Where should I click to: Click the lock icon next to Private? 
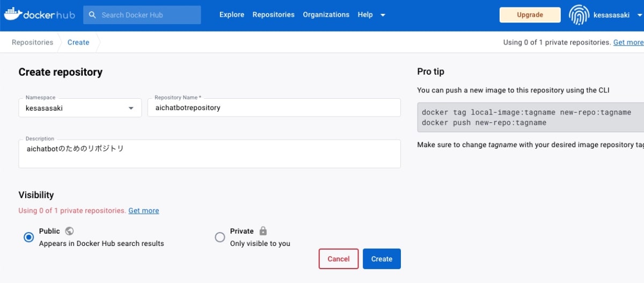(263, 231)
